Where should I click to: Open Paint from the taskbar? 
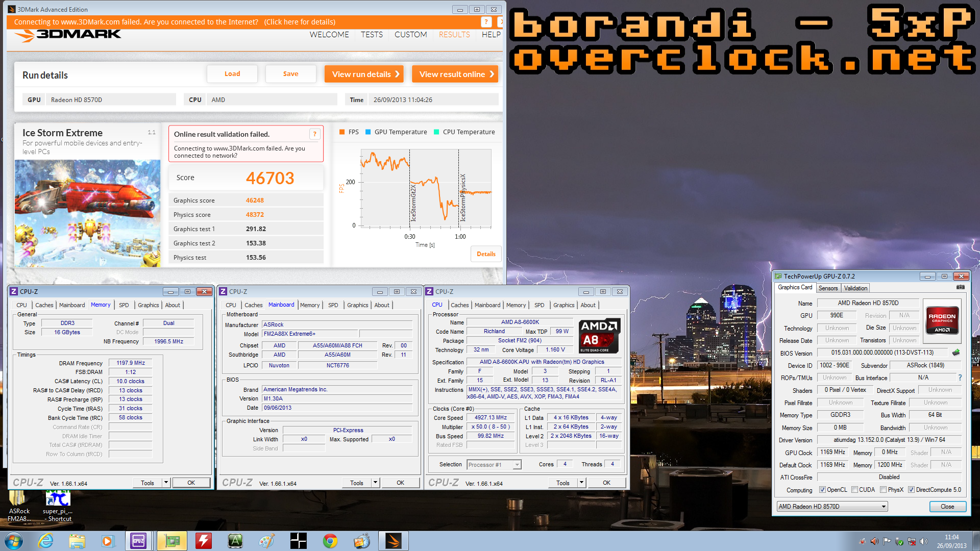[267, 541]
